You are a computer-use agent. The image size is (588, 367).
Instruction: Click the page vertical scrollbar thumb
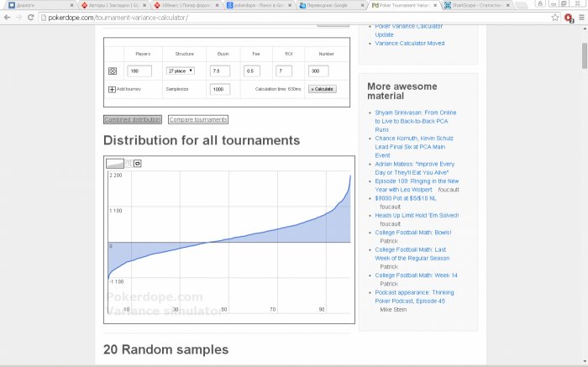[x=585, y=55]
